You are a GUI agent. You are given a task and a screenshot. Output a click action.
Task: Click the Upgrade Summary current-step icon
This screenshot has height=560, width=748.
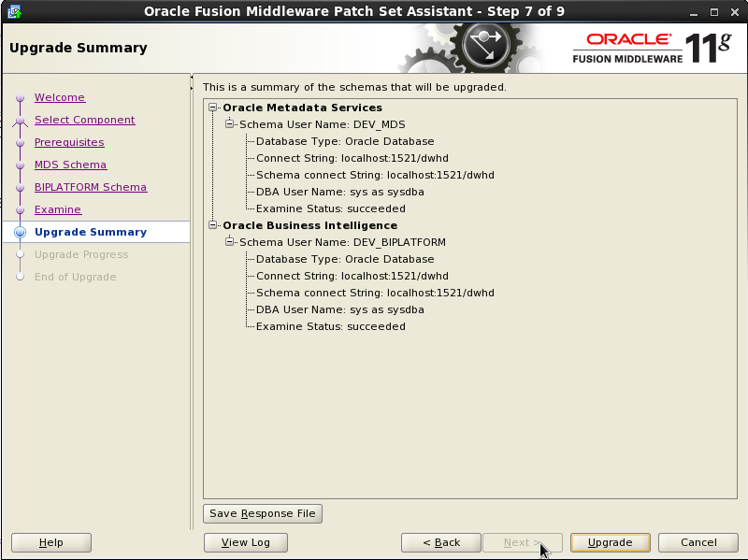pos(20,232)
